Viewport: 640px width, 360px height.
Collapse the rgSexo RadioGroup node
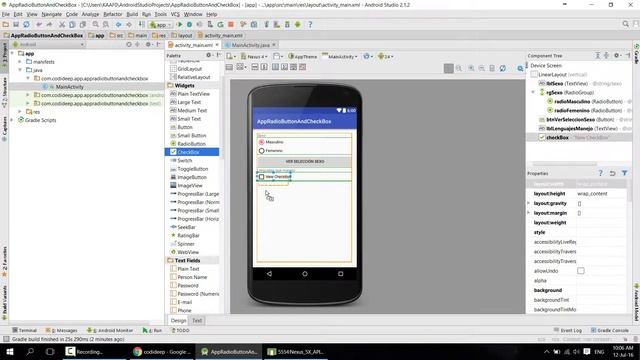pos(533,92)
